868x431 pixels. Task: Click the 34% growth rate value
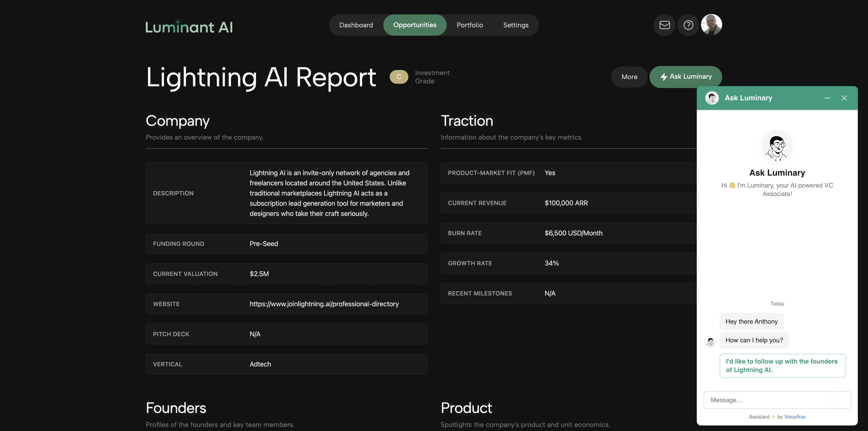[x=552, y=263]
